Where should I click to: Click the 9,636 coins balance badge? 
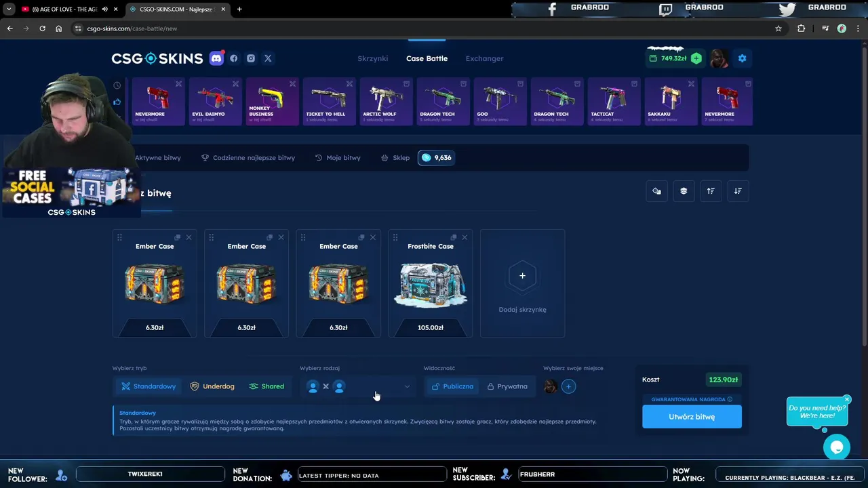pos(436,158)
